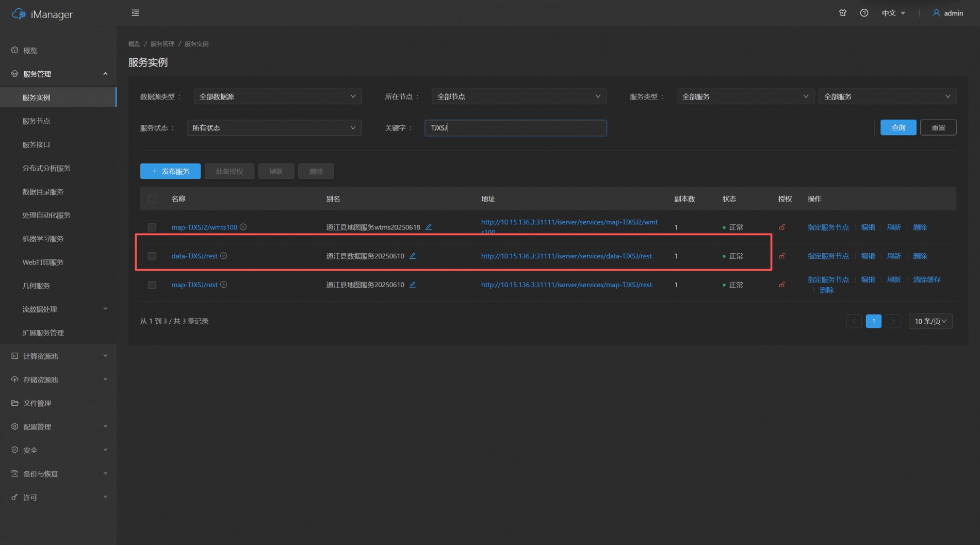The image size is (980, 545).
Task: Open the theme skin shirt icon
Action: point(843,13)
